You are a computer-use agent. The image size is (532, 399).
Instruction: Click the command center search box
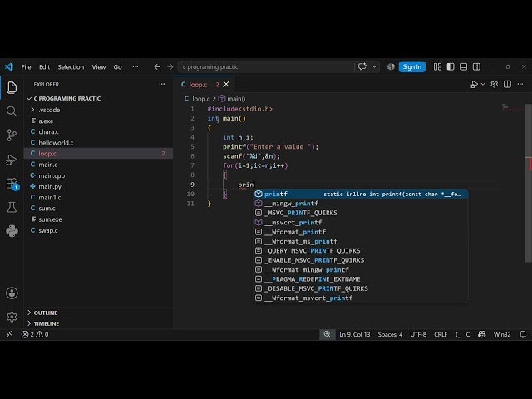(x=266, y=66)
